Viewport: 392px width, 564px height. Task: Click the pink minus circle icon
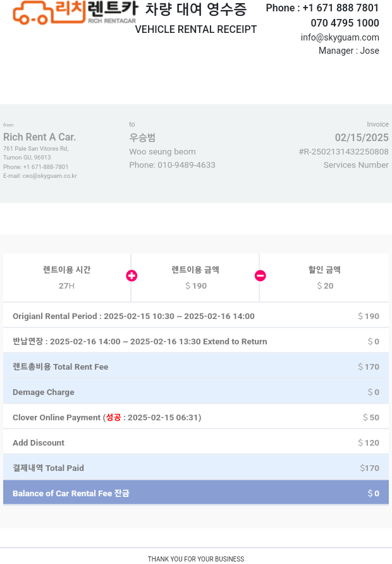click(x=260, y=276)
